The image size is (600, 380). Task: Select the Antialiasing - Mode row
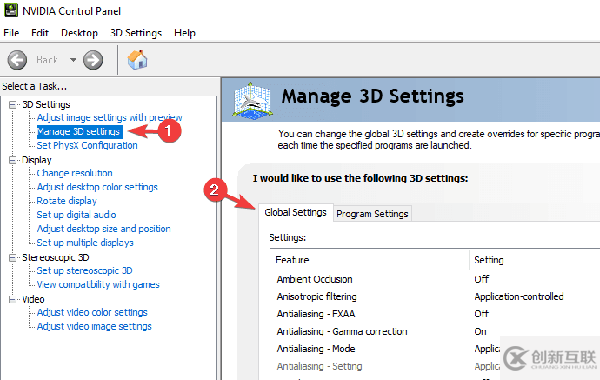[316, 349]
